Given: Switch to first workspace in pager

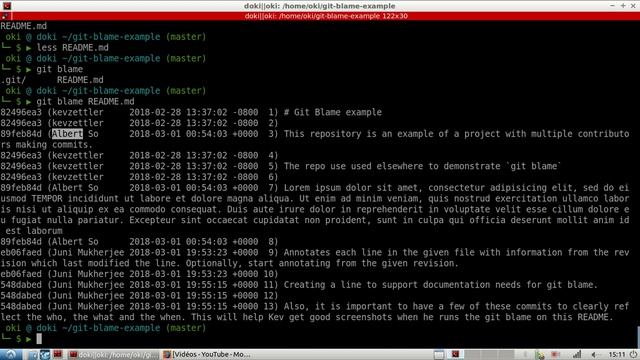Looking at the screenshot, I should [439, 354].
